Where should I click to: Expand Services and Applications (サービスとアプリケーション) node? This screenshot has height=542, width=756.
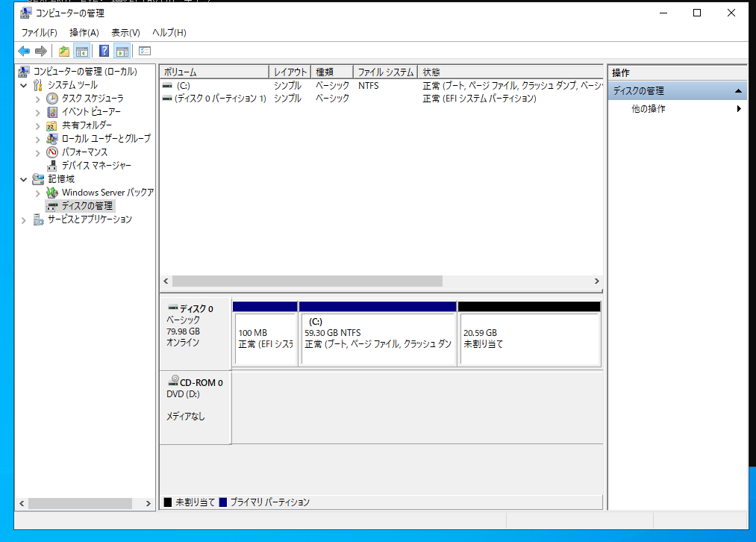[x=25, y=219]
